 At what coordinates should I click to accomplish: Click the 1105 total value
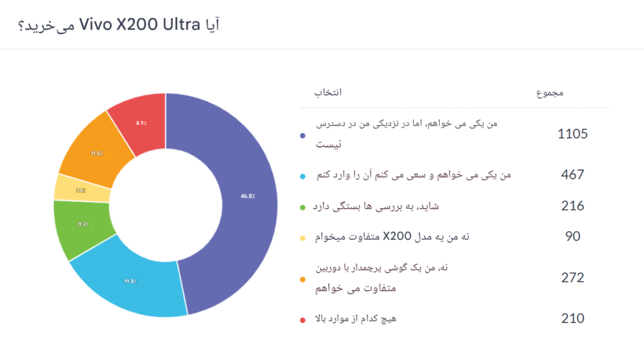572,134
